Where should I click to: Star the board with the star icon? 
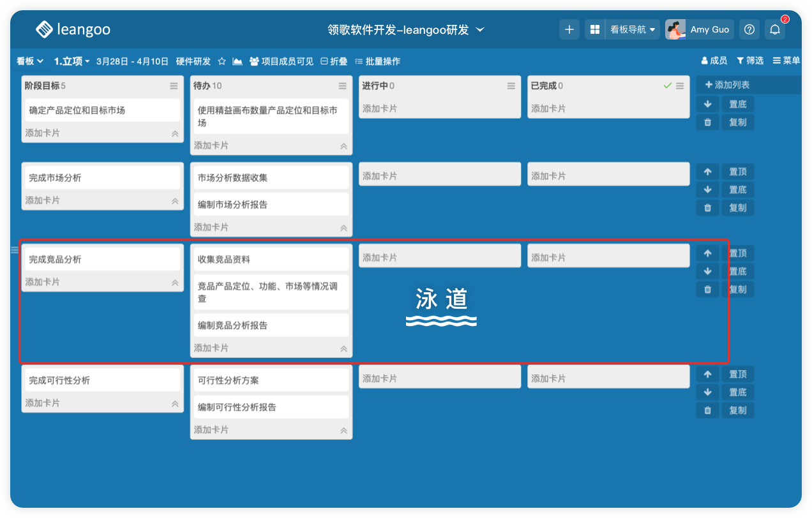[x=222, y=61]
